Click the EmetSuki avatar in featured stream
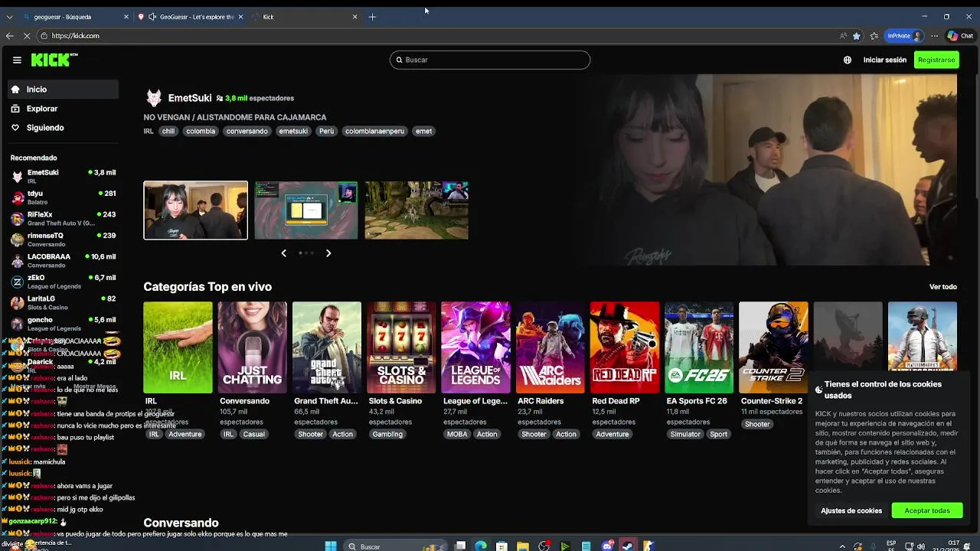Viewport: 980px width, 551px height. click(x=154, y=98)
